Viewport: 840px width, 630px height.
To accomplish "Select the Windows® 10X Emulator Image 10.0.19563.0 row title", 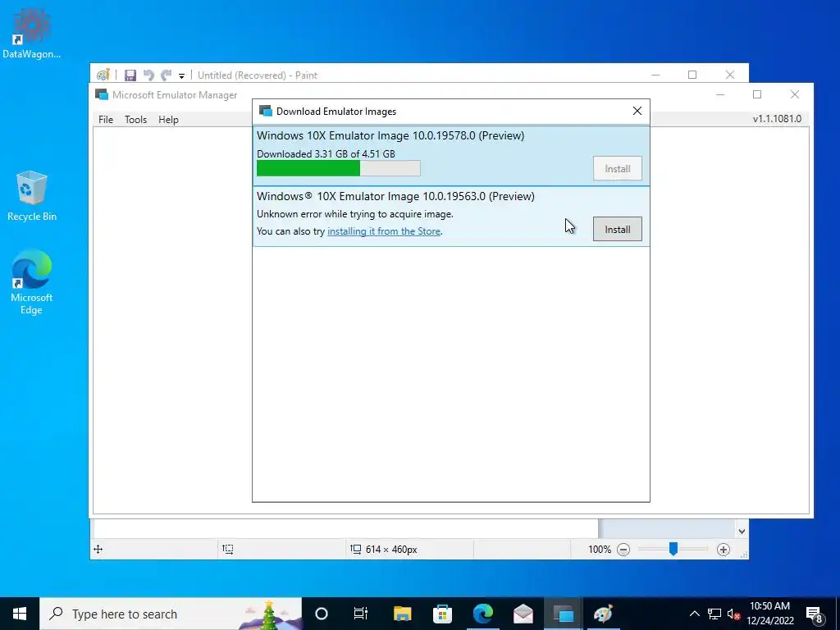I will tap(395, 196).
